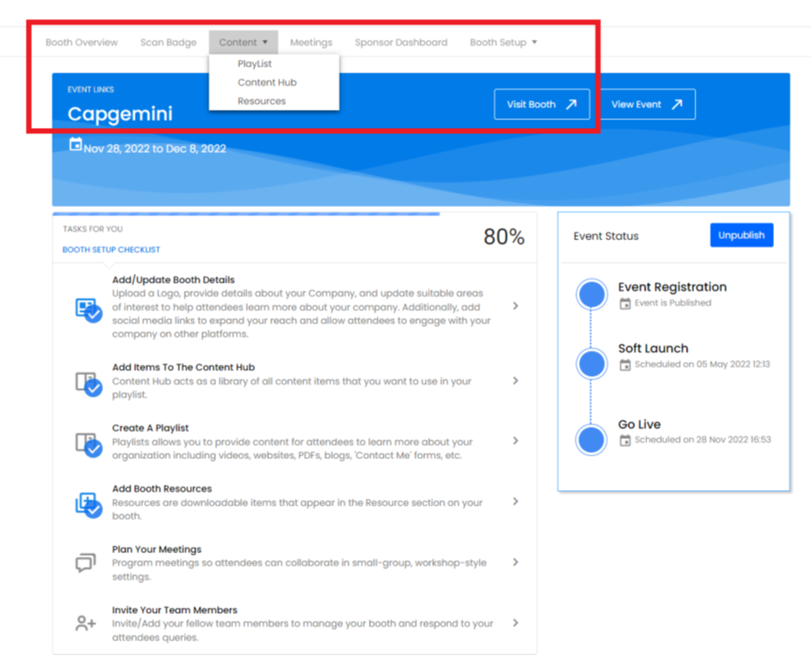Select the Event Registration status circle

[x=592, y=295]
